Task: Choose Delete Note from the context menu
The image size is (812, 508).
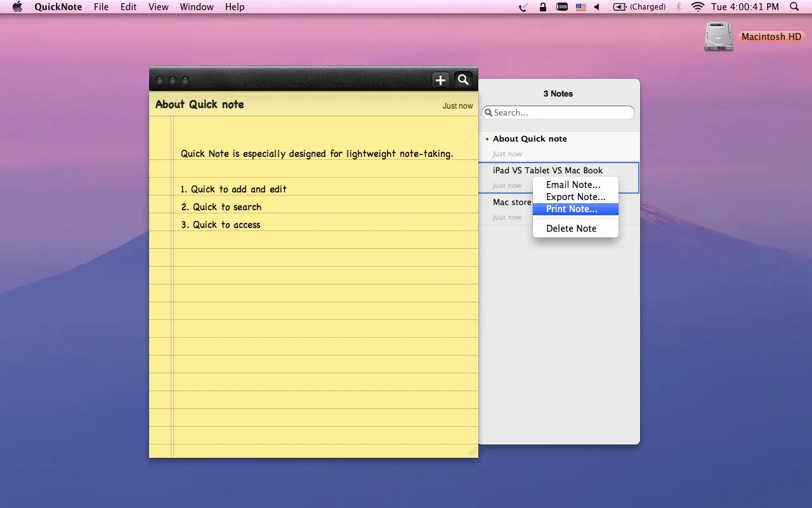Action: pos(570,228)
